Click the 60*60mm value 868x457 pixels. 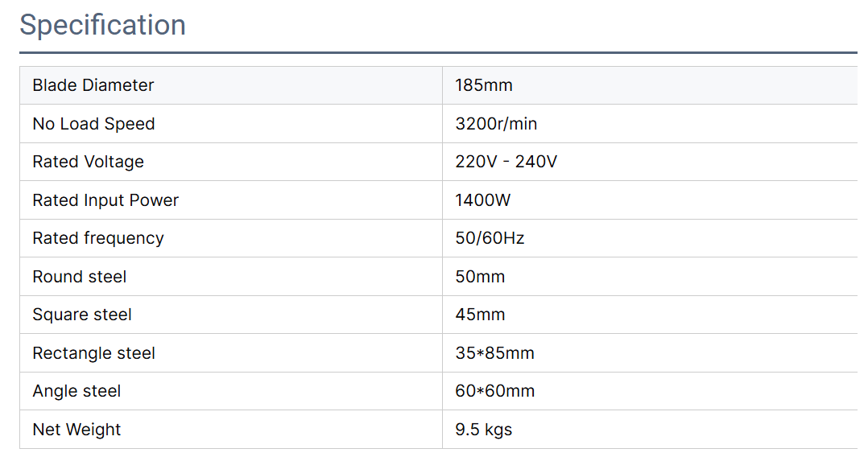pos(495,391)
